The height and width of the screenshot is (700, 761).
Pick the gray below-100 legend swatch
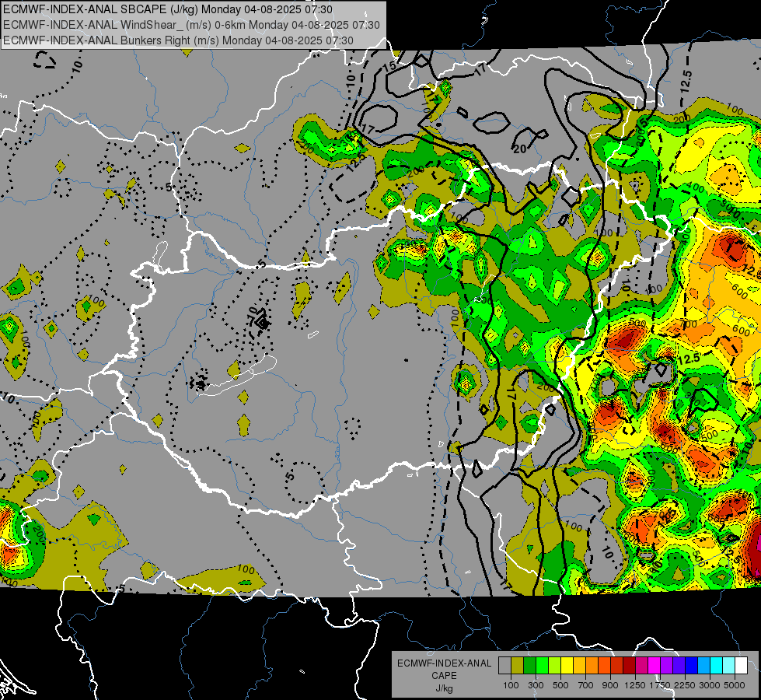(504, 666)
